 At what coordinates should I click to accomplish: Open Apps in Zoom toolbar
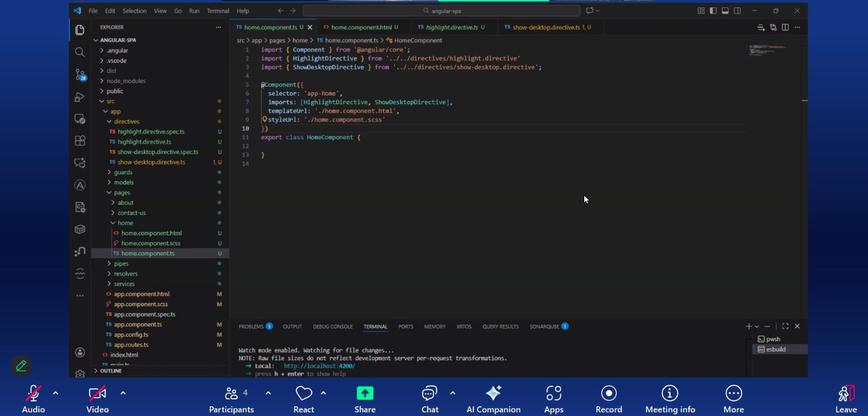554,399
